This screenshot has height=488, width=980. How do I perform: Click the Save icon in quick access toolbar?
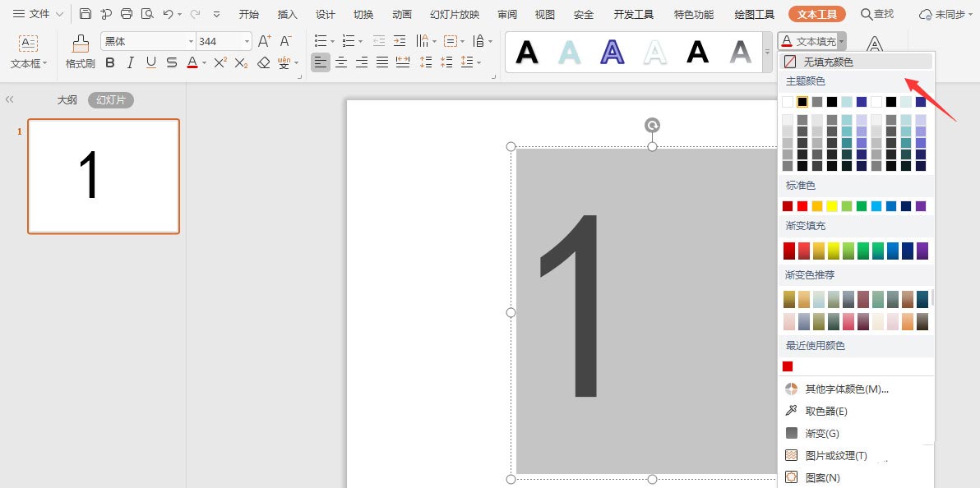tap(86, 14)
